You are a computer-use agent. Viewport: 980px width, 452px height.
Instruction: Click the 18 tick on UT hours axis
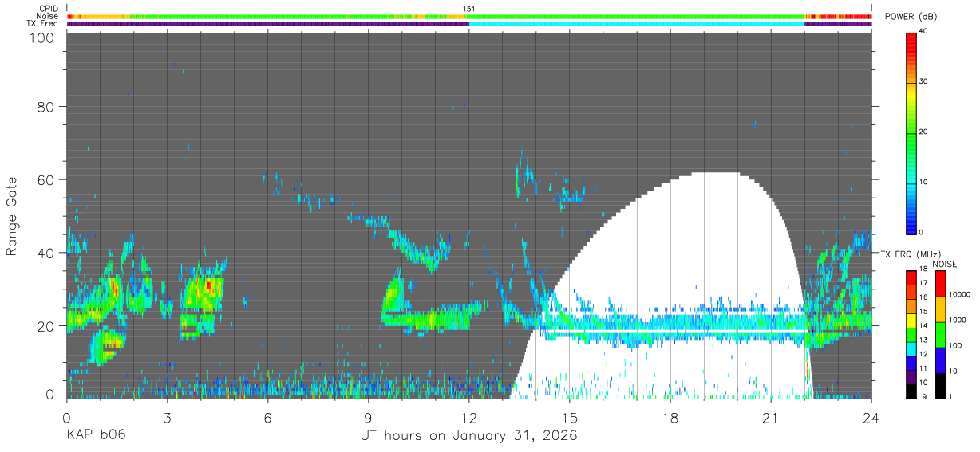(670, 417)
